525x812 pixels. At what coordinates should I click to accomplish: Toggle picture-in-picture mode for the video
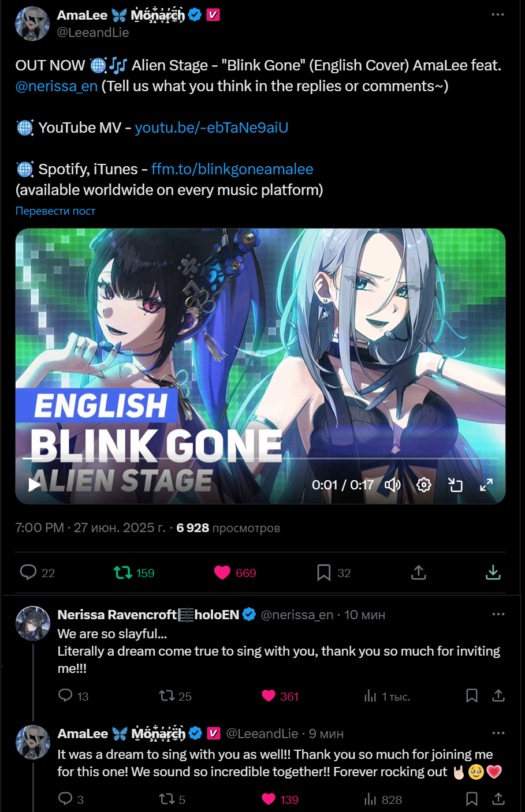pos(456,485)
